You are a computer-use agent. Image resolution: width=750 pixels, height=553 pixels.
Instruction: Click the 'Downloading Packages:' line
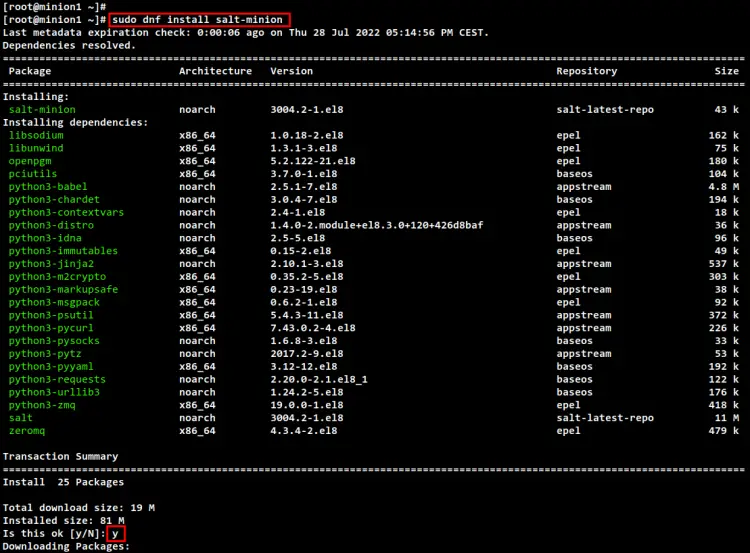(67, 547)
